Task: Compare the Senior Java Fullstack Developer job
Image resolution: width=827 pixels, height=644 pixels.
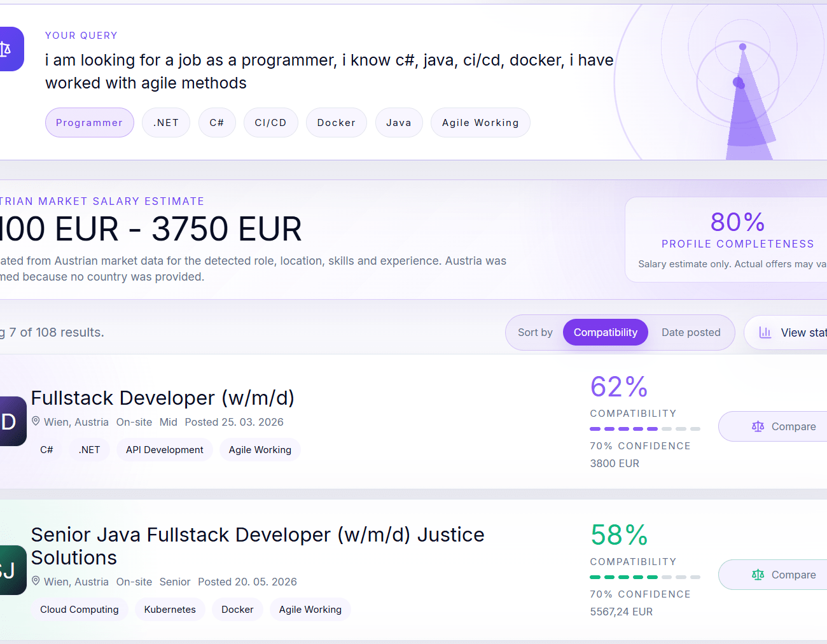Action: point(773,575)
